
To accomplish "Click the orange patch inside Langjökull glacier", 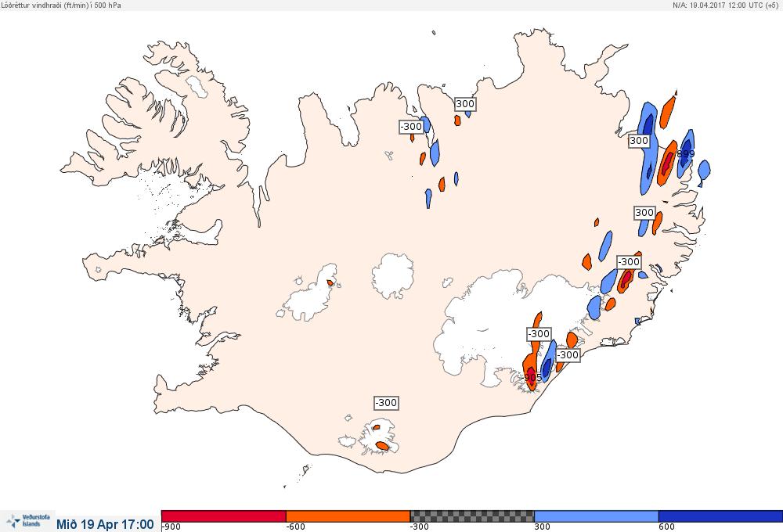I will click(330, 283).
